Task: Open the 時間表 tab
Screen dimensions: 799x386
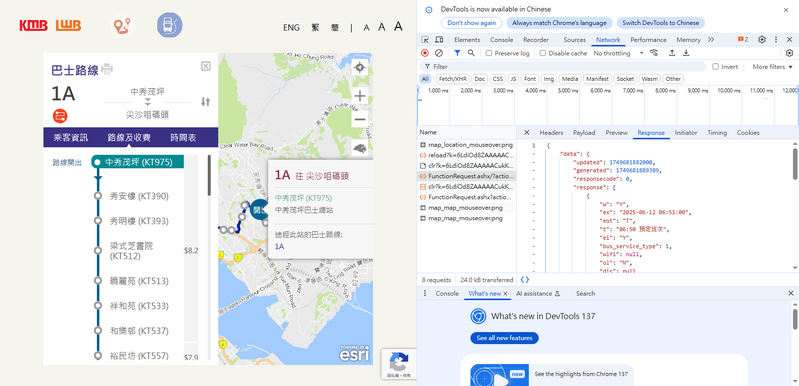Action: coord(183,137)
